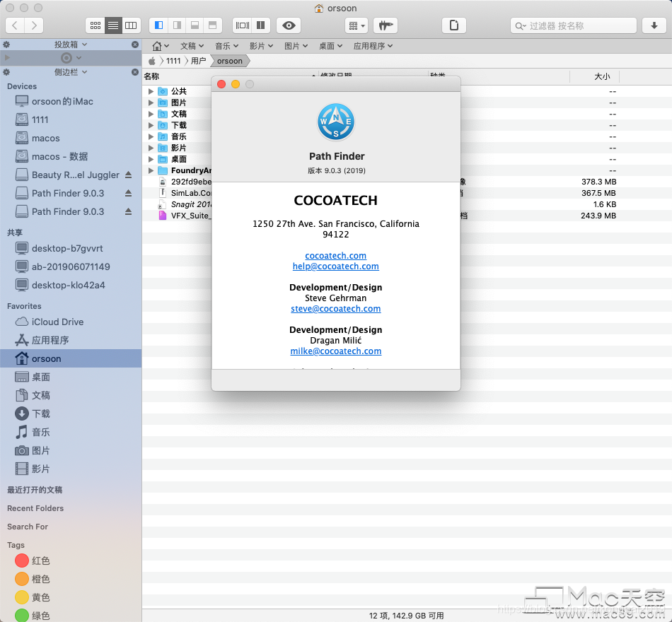Click the Apple icon in path bar
The image size is (672, 622).
pos(152,61)
